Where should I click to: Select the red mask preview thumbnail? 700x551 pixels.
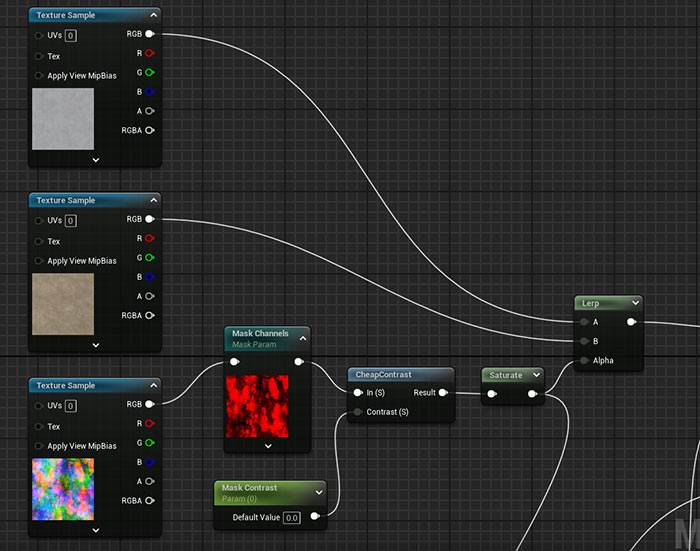pyautogui.click(x=257, y=406)
